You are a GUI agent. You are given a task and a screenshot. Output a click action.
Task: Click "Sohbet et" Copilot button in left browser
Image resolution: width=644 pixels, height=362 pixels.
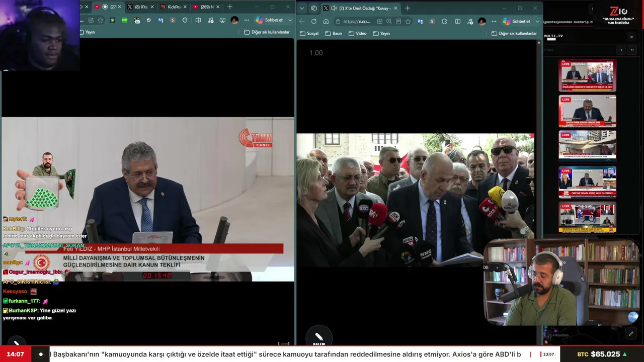click(269, 20)
